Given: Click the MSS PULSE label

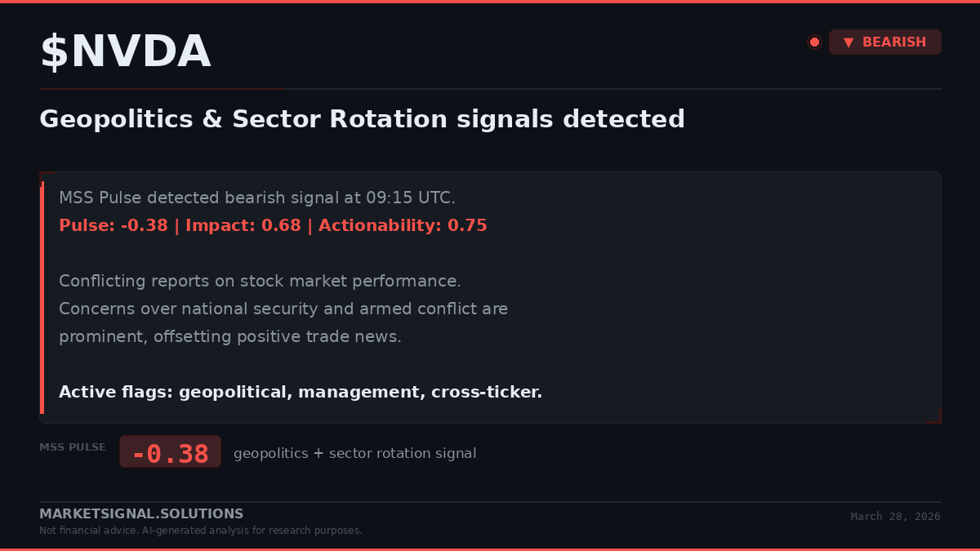Looking at the screenshot, I should click(73, 447).
